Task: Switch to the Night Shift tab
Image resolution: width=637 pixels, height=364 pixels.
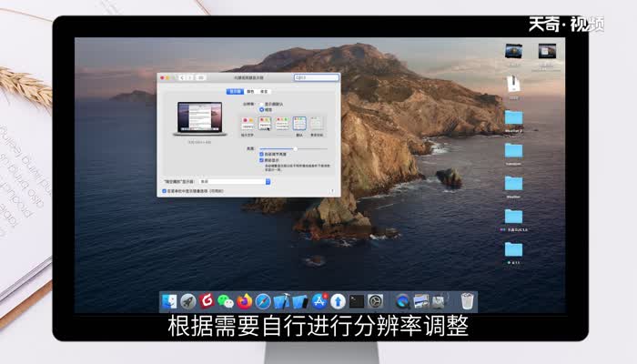Action: coord(264,92)
